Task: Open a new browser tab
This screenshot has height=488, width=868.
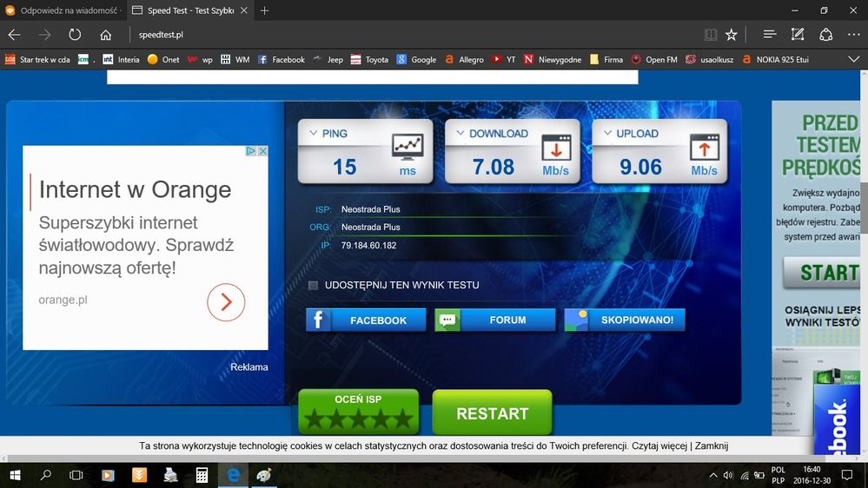Action: 265,10
